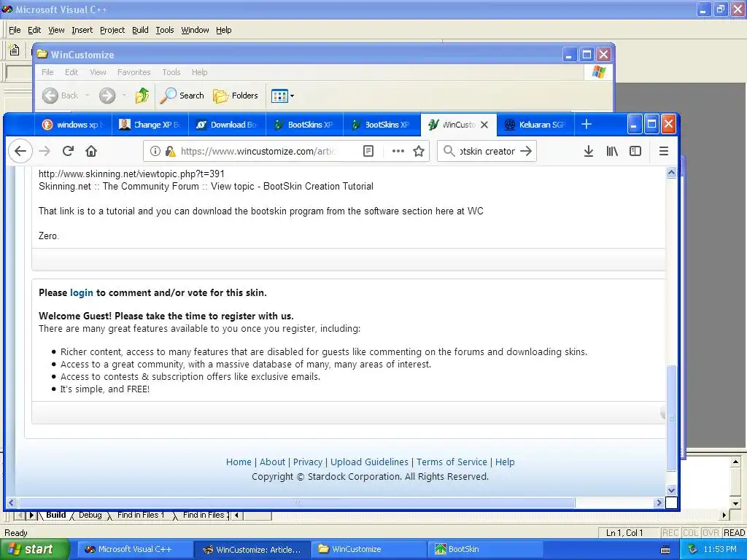Reload the WinCustomize web page
Viewport: 747px width, 560px height.
click(x=68, y=152)
